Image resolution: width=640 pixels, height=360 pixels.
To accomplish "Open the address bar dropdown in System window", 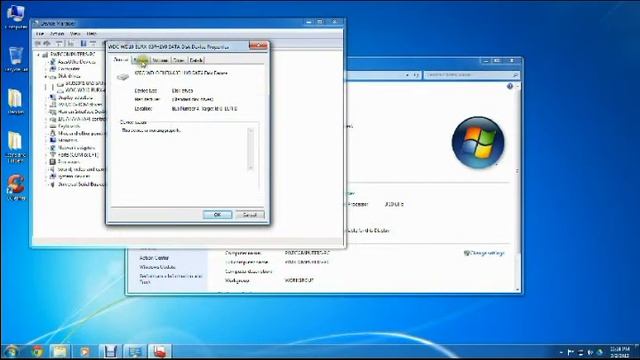I will (407, 75).
